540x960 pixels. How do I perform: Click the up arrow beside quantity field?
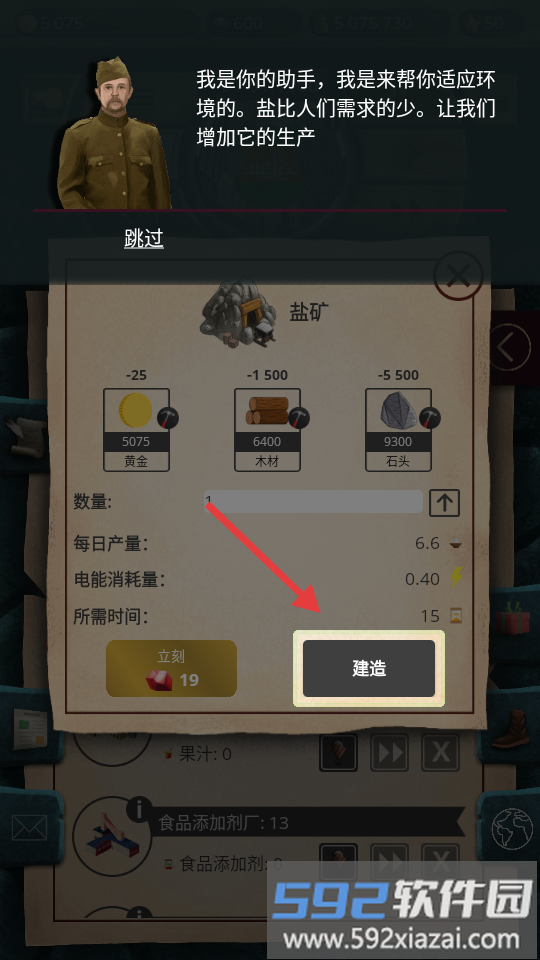(444, 502)
